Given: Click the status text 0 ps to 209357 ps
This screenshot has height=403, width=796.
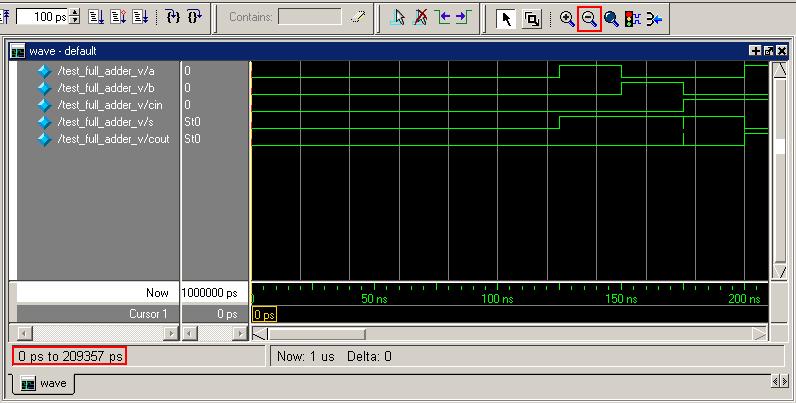Looking at the screenshot, I should (x=70, y=356).
